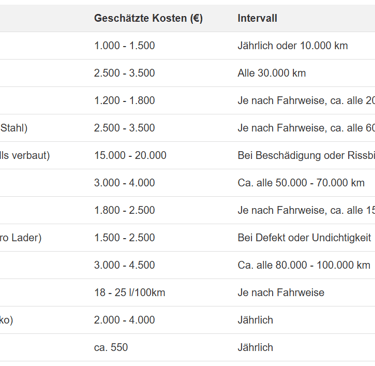375x366 pixels.
Task: Select the Alle 30.000 km interval cell
Action: (272, 73)
